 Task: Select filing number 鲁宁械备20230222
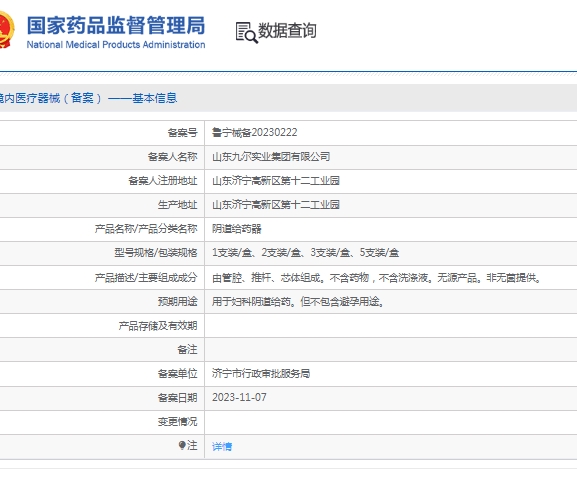tap(255, 132)
